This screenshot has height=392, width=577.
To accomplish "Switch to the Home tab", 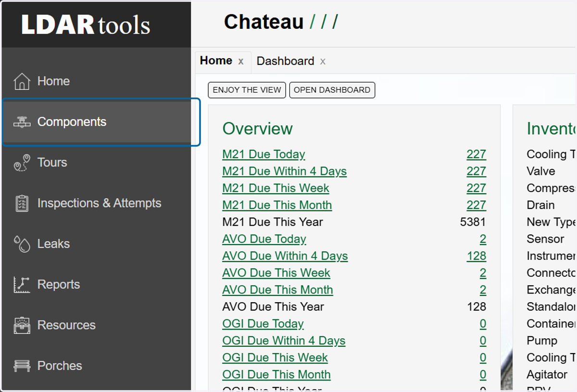I will click(216, 61).
